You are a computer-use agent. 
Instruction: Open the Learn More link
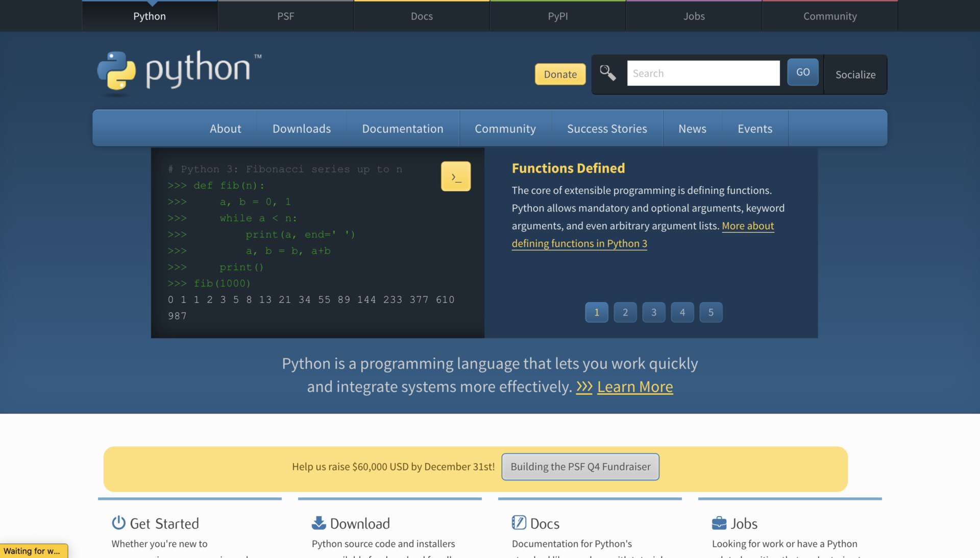(x=635, y=386)
